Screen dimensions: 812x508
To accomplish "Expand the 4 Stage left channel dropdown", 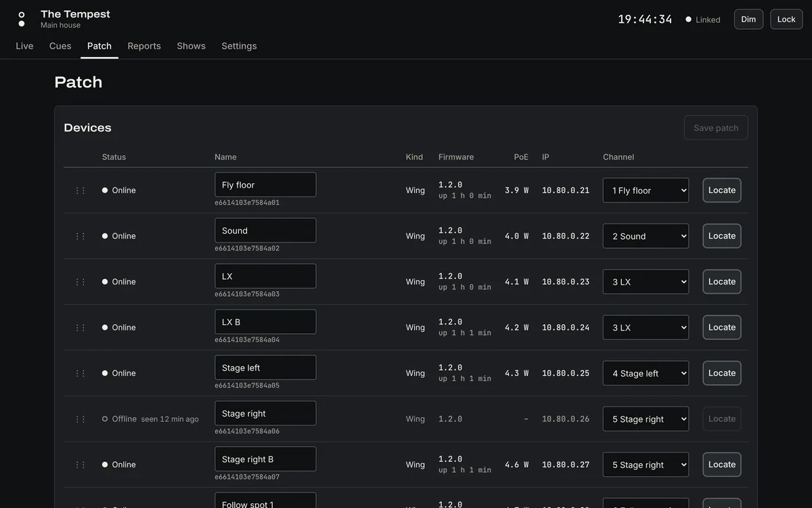I will click(646, 373).
